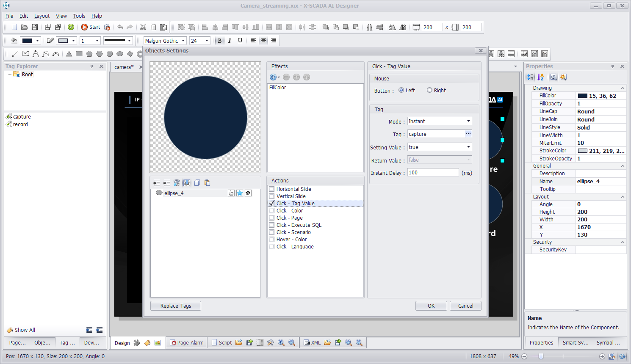This screenshot has width=631, height=364.
Task: Click the FillColor swatch in Properties
Action: (x=582, y=96)
